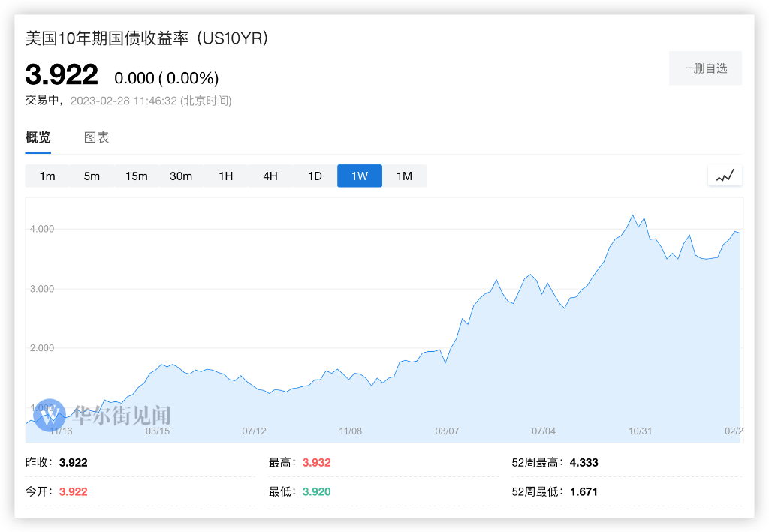Click the change value 0.000 (0.00%)
The width and height of the screenshot is (769, 532).
tap(166, 78)
